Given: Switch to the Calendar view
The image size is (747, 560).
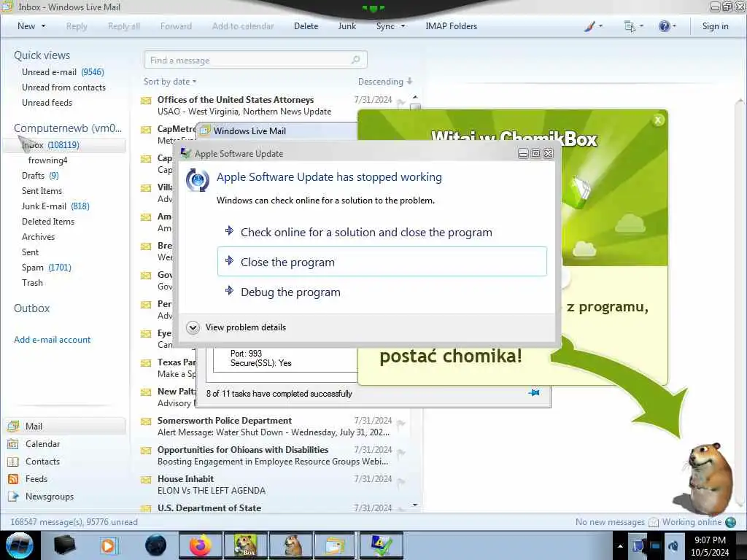Looking at the screenshot, I should (42, 444).
